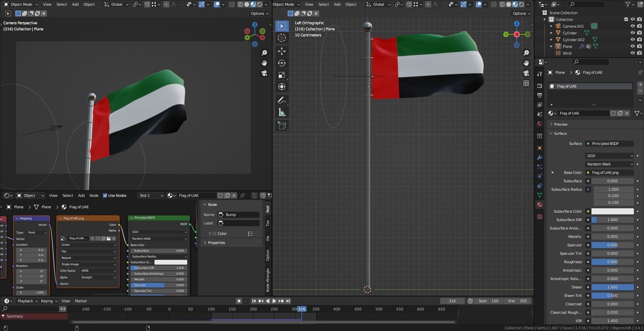Select the Rotate tool
The width and height of the screenshot is (644, 331).
(x=282, y=63)
